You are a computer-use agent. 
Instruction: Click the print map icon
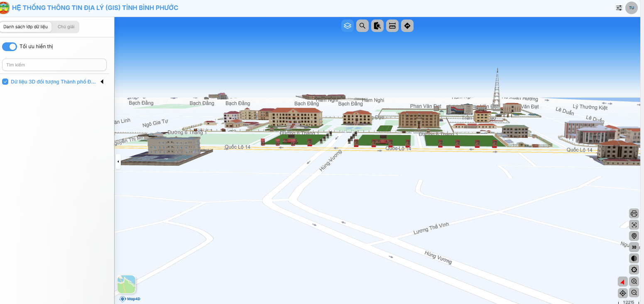634,213
